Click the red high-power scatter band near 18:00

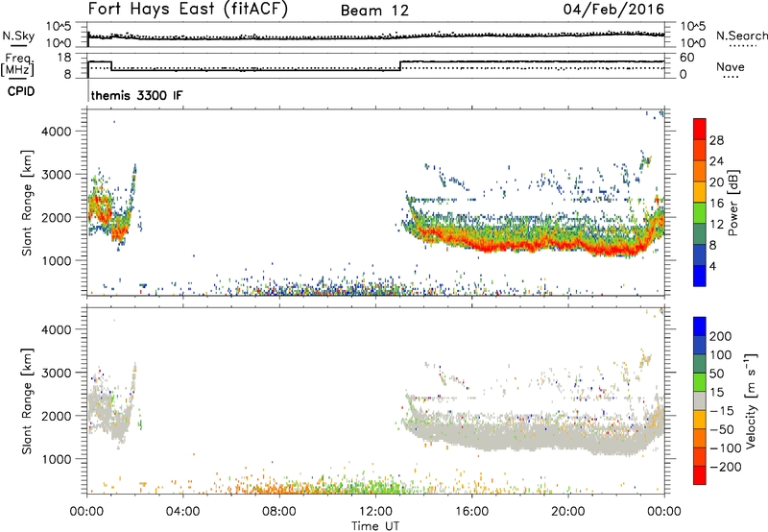[x=519, y=244]
